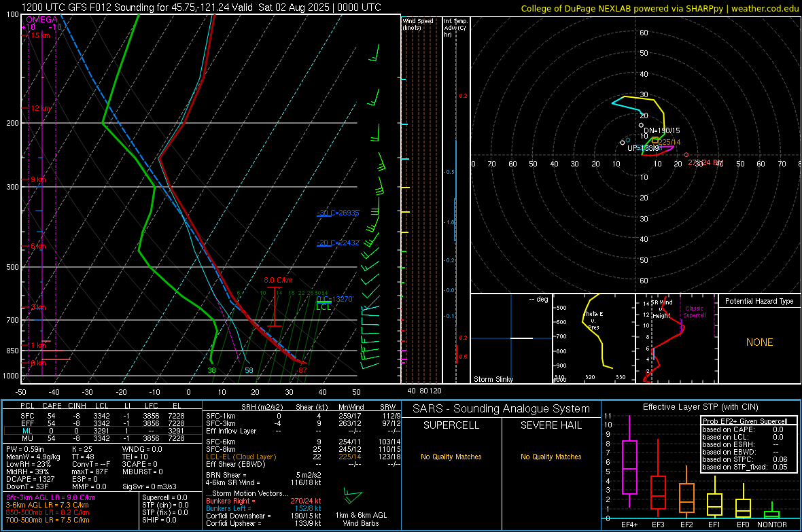Click the Classic Supercell magenta label
The width and height of the screenshot is (802, 532).
[x=695, y=312]
